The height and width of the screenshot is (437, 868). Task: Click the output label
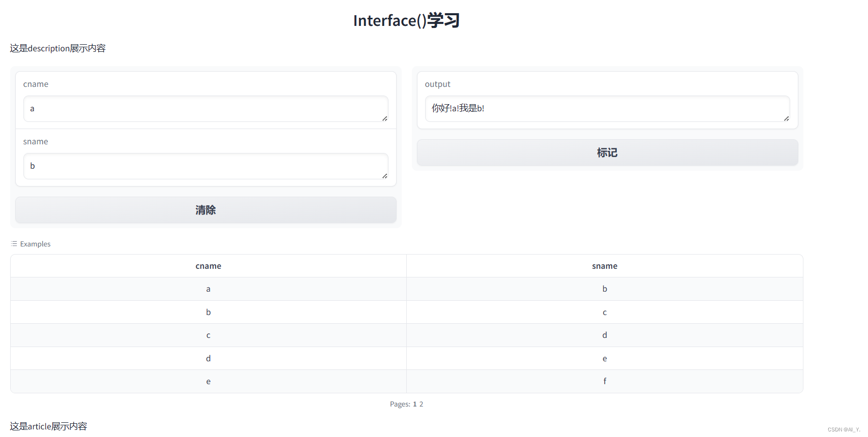coord(437,84)
